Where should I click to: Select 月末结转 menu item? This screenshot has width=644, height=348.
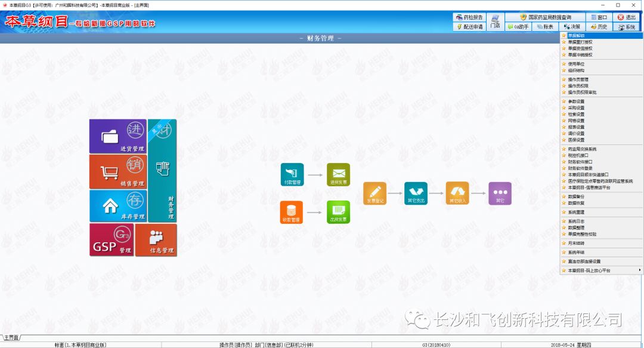click(601, 243)
